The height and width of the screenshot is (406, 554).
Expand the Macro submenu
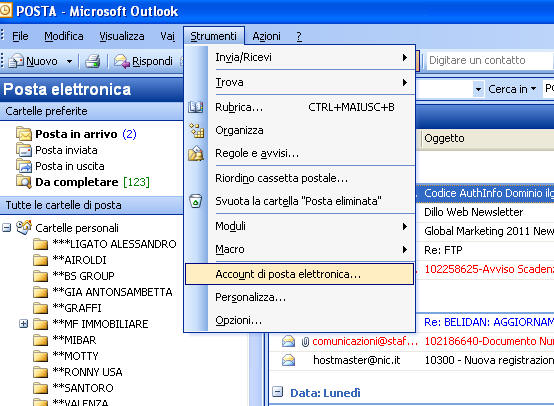(x=300, y=249)
